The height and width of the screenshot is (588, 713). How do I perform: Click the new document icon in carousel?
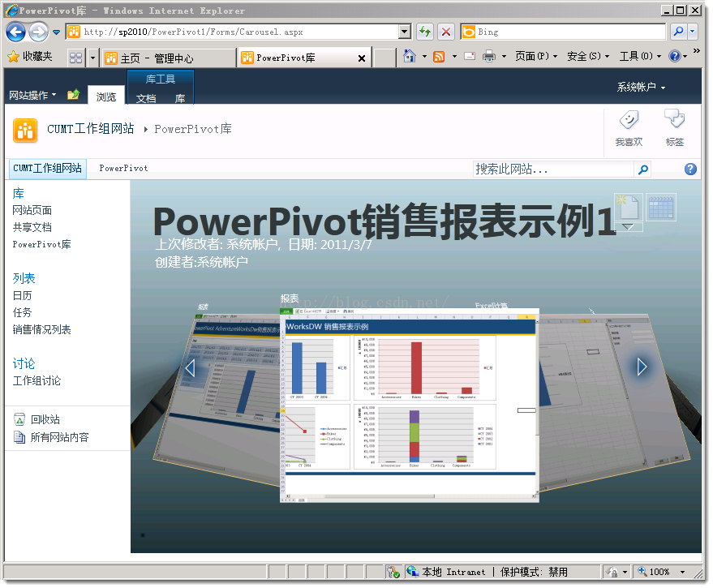point(628,208)
